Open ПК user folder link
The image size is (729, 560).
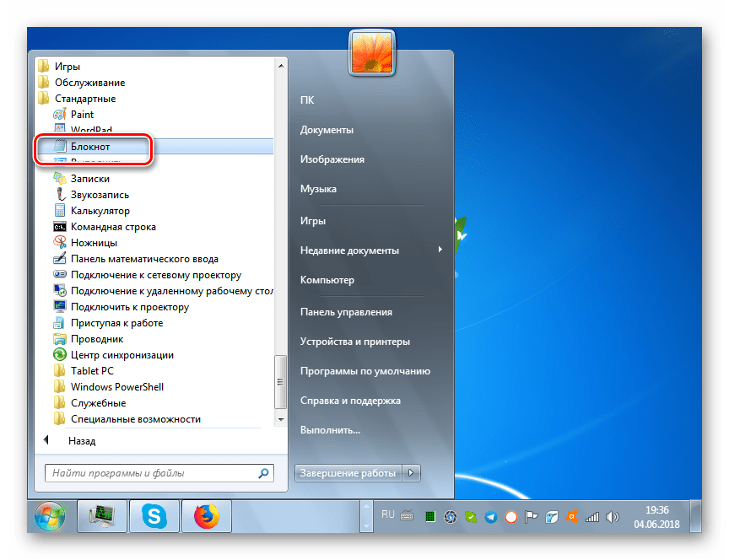(307, 100)
